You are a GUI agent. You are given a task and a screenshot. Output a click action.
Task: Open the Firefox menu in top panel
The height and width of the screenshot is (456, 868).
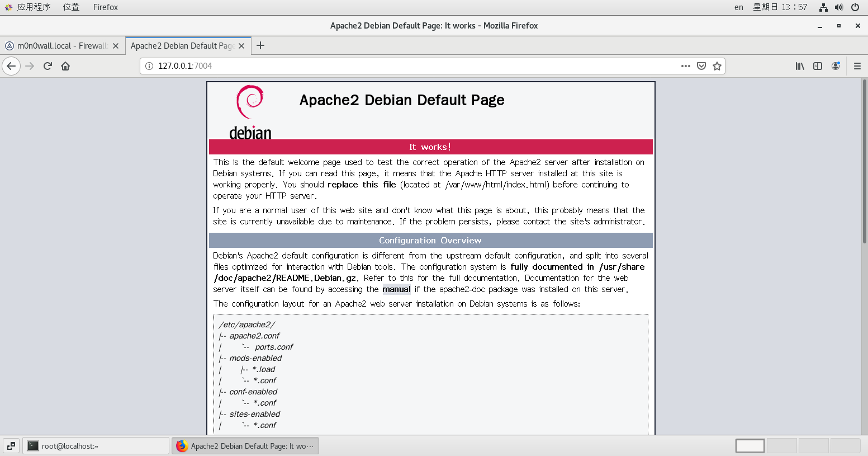106,7
